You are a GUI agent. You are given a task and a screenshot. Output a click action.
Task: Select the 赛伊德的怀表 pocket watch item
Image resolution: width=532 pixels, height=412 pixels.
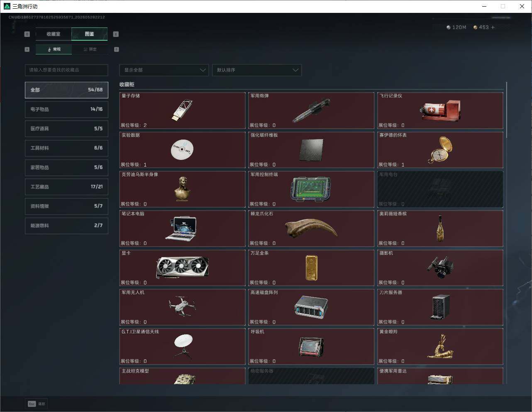440,150
